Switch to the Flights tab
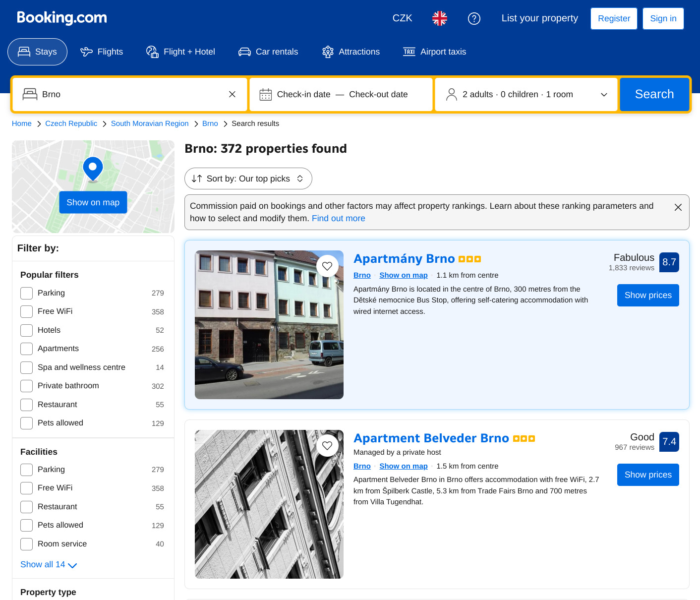The image size is (700, 600). [x=102, y=52]
